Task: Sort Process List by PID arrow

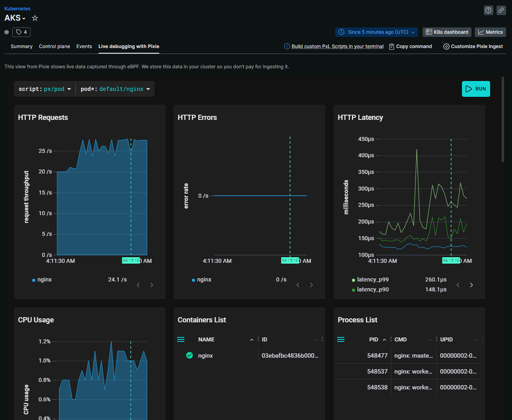Action: [x=384, y=340]
